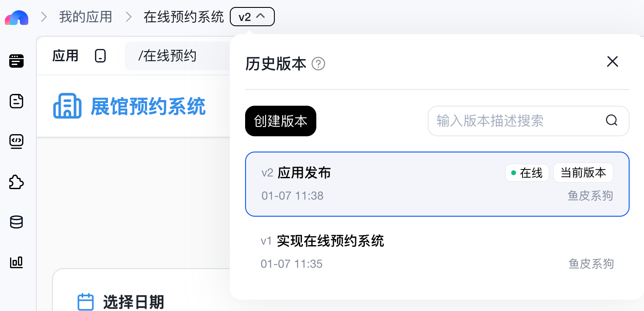Close the 历史版本 panel
Image resolution: width=644 pixels, height=311 pixels.
pos(613,62)
